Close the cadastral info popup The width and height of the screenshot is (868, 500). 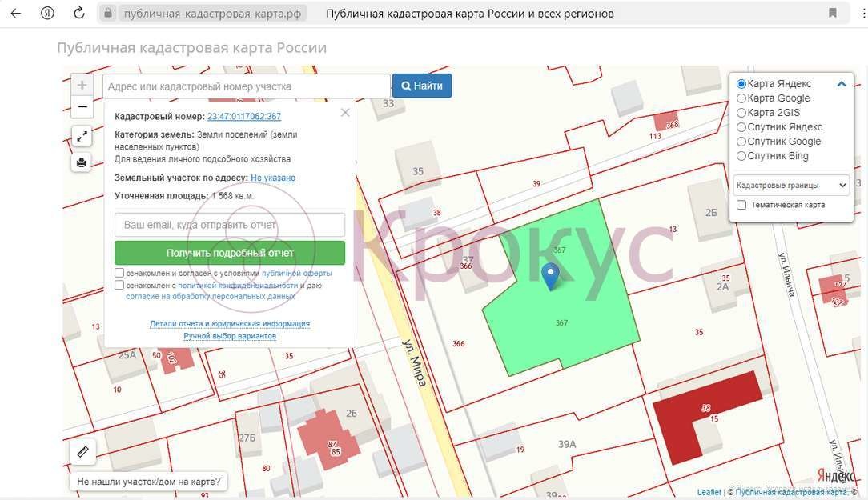pyautogui.click(x=345, y=113)
